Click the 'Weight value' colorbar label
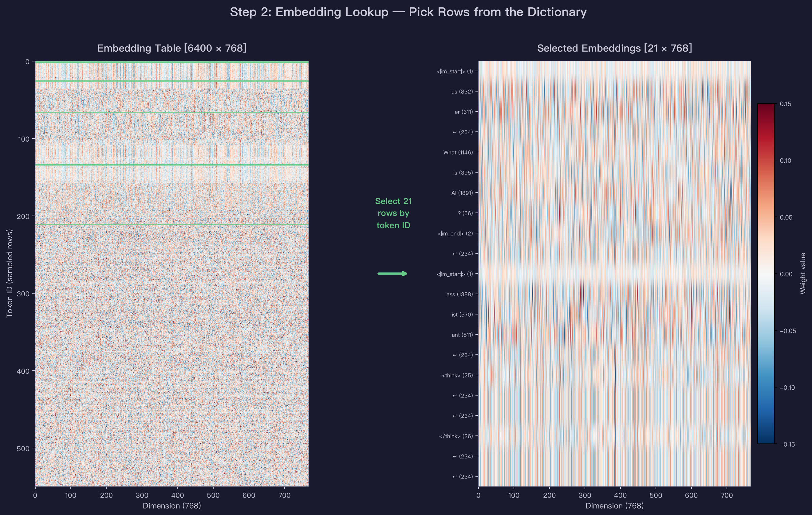 coord(802,273)
